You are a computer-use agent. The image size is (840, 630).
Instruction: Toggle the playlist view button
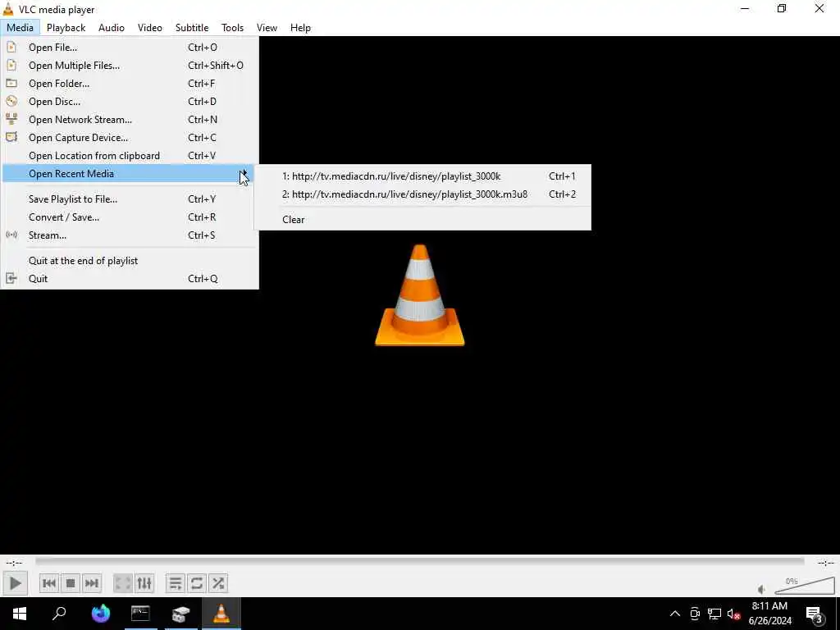(176, 583)
